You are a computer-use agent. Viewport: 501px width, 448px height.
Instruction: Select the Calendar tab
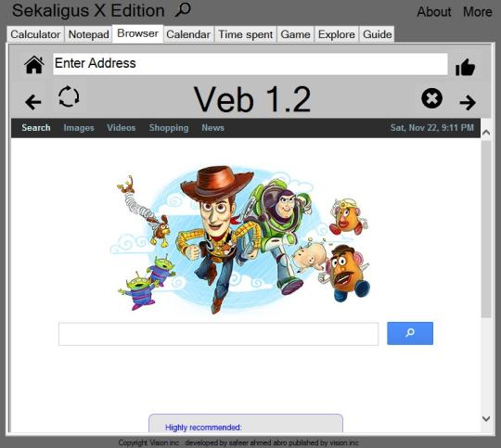188,34
